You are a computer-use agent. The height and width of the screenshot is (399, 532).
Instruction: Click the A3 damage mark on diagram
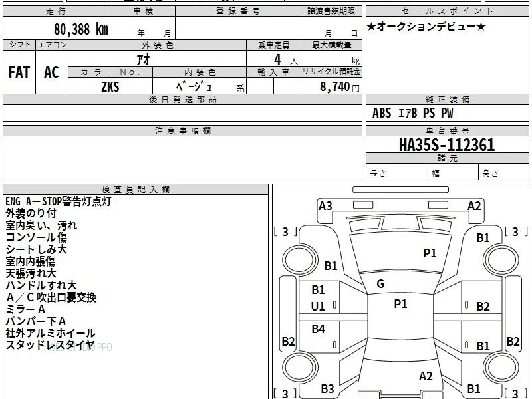325,206
